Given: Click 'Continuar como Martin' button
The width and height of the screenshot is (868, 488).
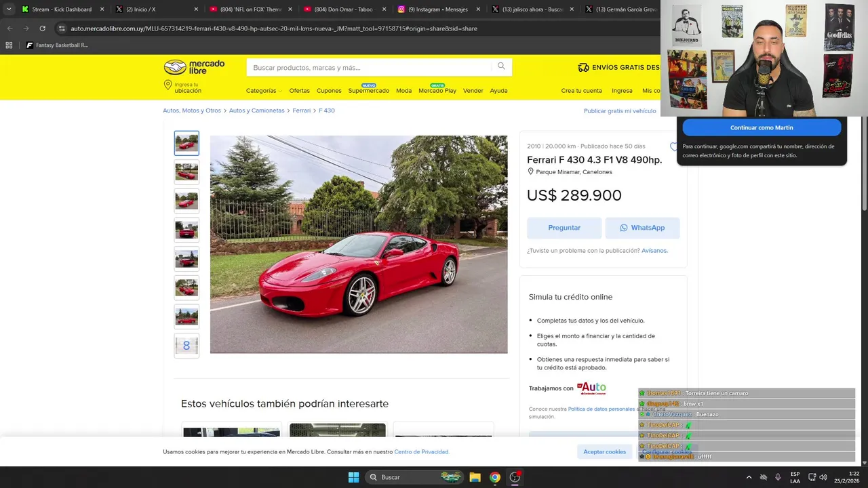Looking at the screenshot, I should (x=762, y=127).
